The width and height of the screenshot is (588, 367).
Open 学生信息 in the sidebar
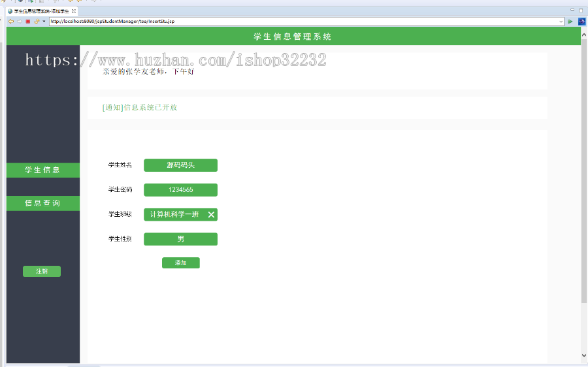(x=42, y=170)
